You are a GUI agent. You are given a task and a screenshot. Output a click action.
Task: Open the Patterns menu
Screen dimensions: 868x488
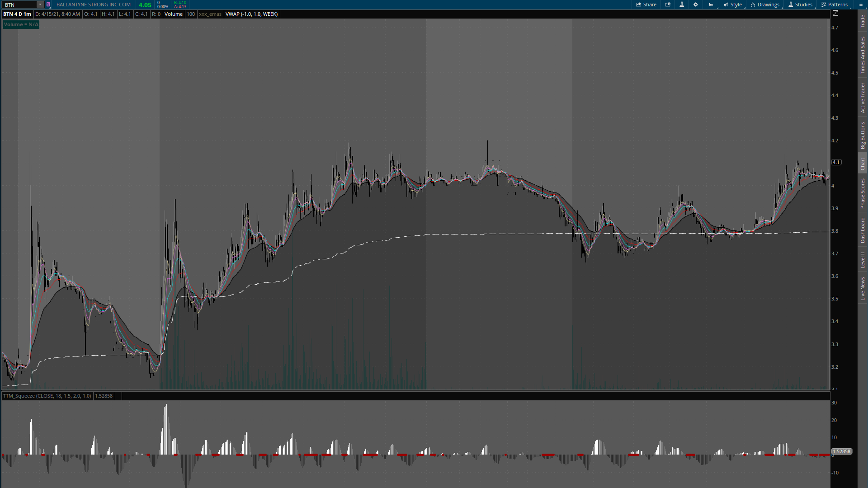tap(835, 5)
